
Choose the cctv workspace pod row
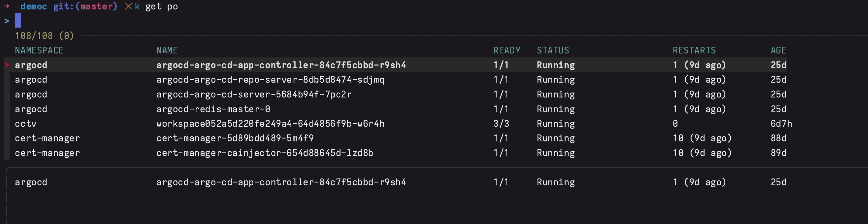coord(270,124)
